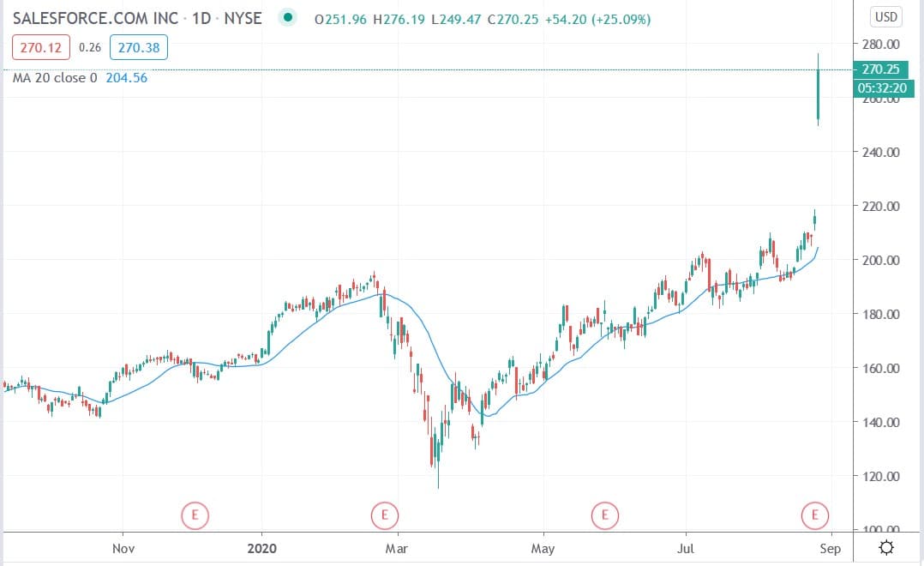Image resolution: width=924 pixels, height=566 pixels.
Task: Open chart settings with the gear icon
Action: click(886, 548)
